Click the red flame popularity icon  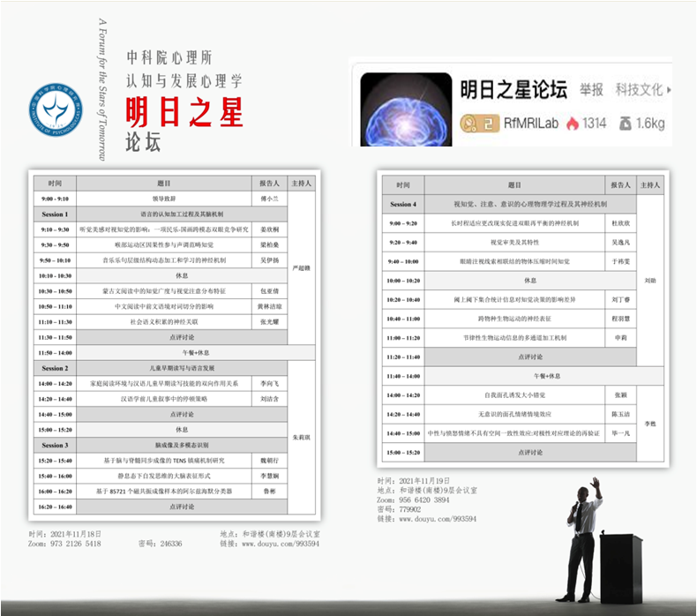point(572,123)
